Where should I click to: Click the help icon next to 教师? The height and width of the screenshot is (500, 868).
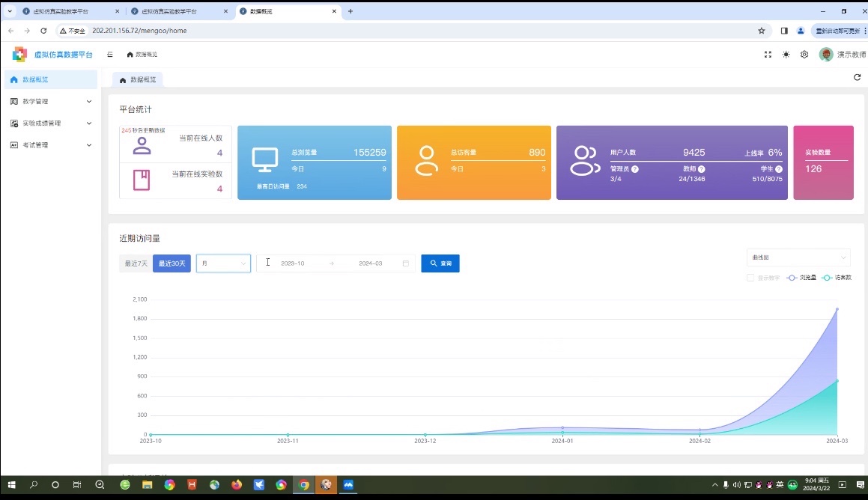(x=701, y=169)
